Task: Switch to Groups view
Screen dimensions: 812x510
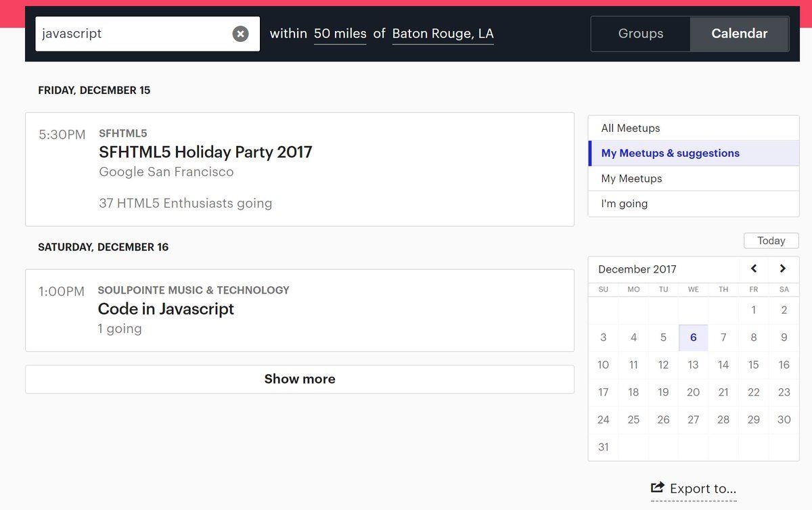Action: pyautogui.click(x=640, y=34)
